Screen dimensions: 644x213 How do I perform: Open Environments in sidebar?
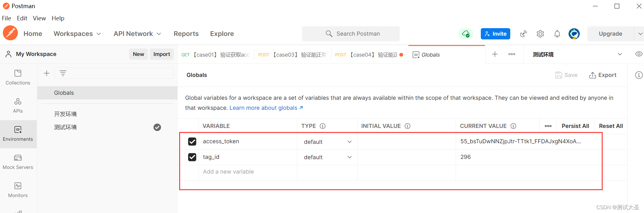pos(18,134)
